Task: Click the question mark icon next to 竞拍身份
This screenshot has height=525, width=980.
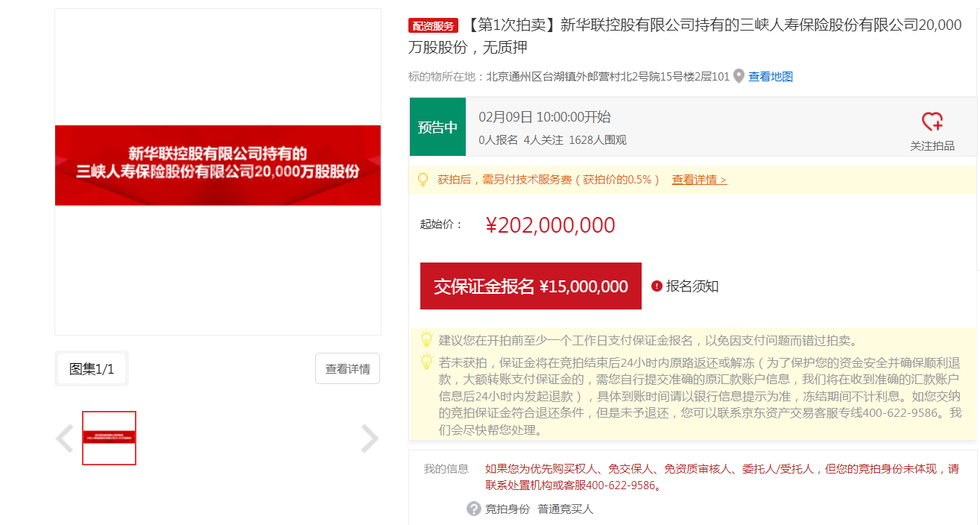Action: pyautogui.click(x=473, y=509)
